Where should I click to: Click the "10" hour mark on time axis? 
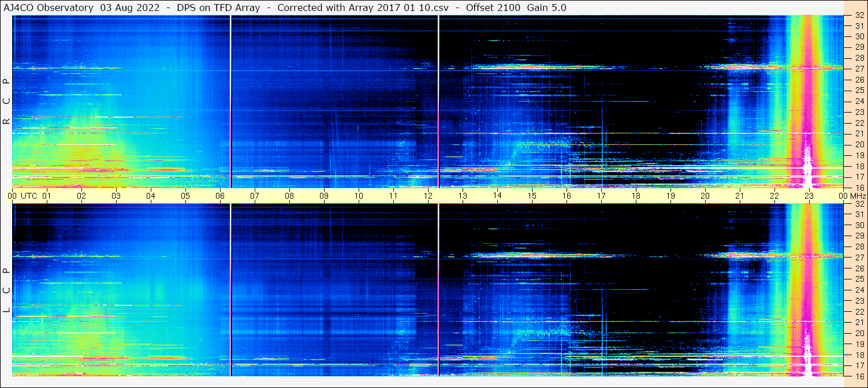359,196
